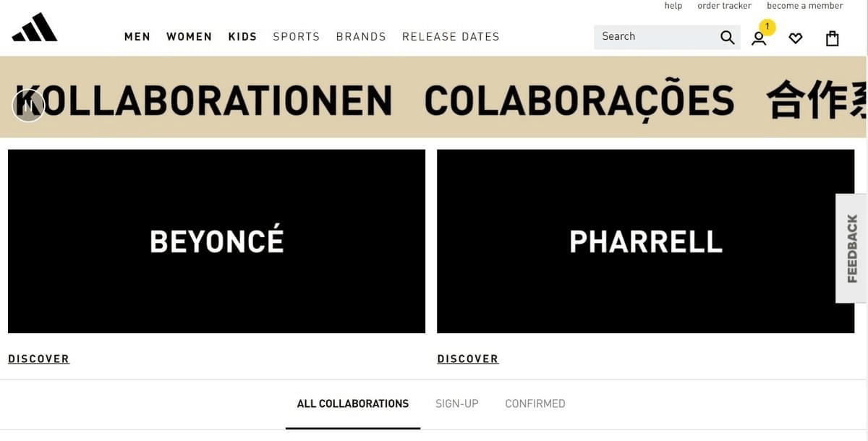Viewport: 868px width, 441px height.
Task: Discover the Beyoncé collaboration
Action: [38, 359]
